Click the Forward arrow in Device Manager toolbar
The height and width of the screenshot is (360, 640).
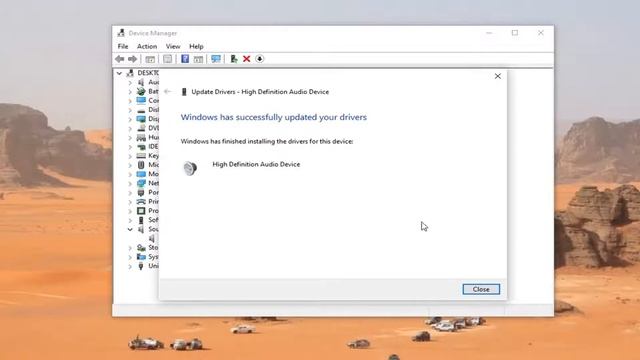132,59
